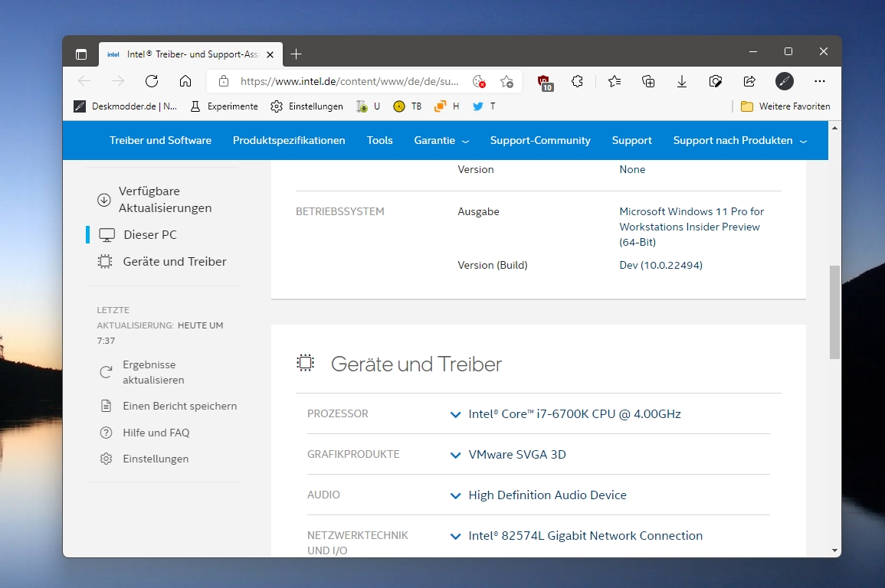Close the Intel Treiber- und Support-Assistent tab
The height and width of the screenshot is (588, 885).
click(270, 54)
